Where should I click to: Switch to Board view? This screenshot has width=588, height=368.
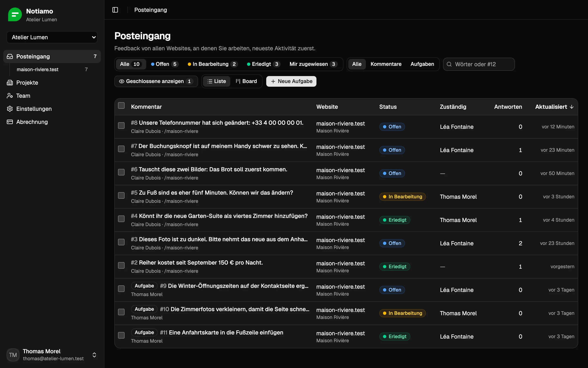pos(246,81)
